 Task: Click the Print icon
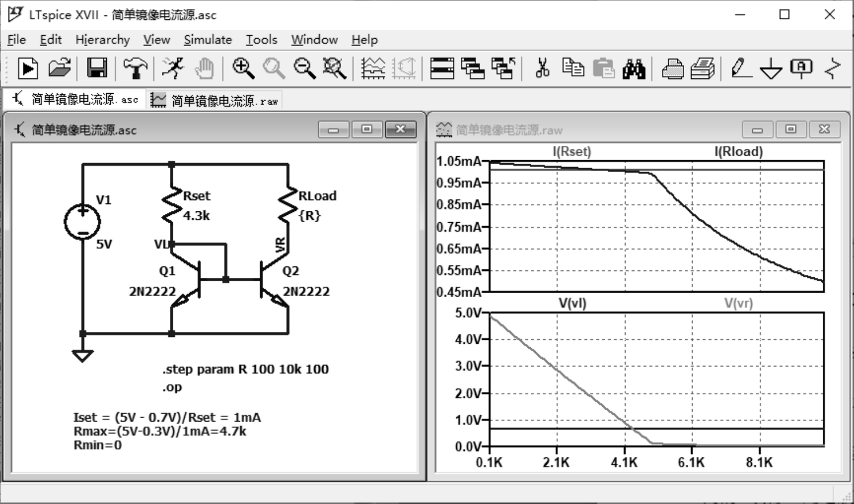coord(673,69)
